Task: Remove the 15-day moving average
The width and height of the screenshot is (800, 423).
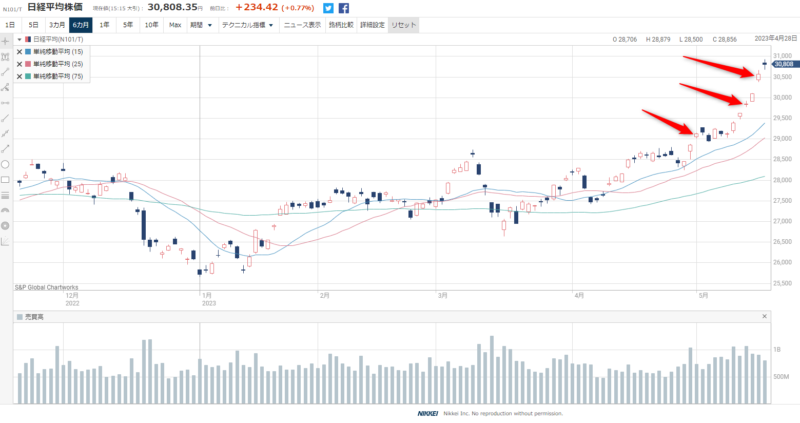Action: [x=19, y=52]
